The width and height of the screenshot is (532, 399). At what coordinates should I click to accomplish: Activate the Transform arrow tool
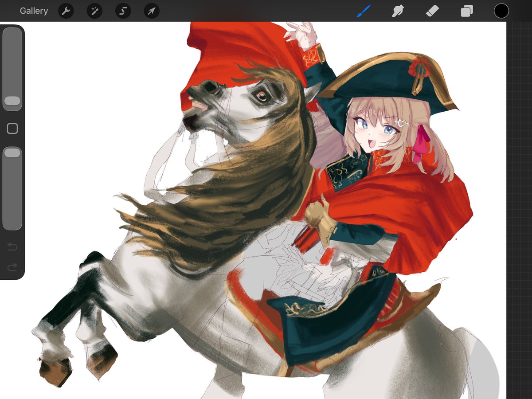tap(152, 11)
